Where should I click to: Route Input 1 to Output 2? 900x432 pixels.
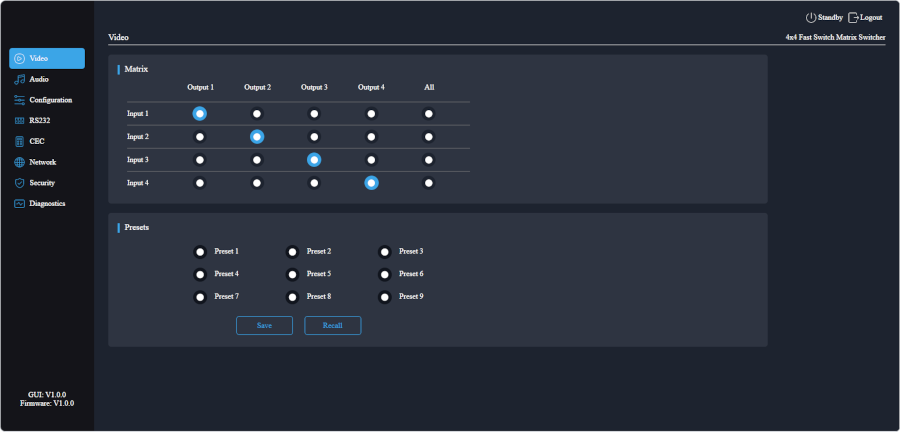(257, 114)
